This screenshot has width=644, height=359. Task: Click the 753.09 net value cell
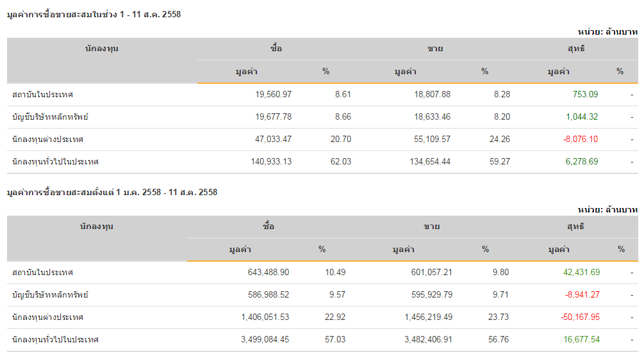click(x=585, y=94)
